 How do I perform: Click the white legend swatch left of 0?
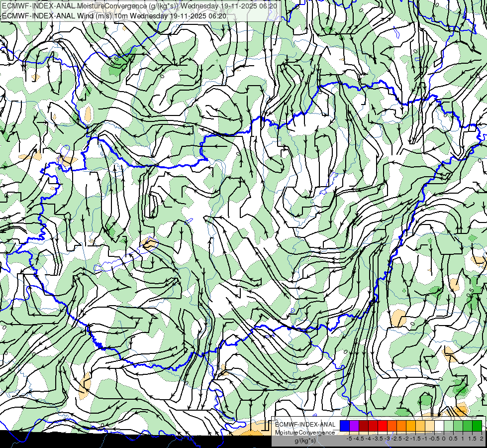click(439, 426)
